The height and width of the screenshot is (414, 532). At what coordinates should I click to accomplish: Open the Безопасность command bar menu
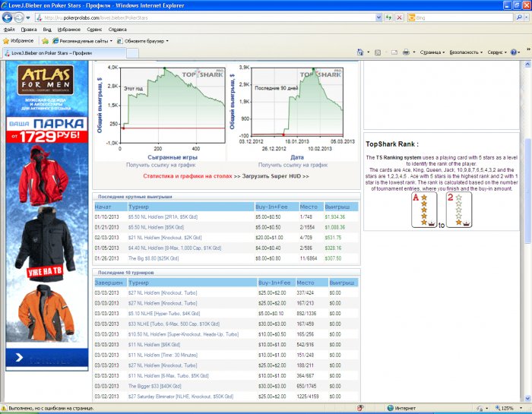click(466, 52)
